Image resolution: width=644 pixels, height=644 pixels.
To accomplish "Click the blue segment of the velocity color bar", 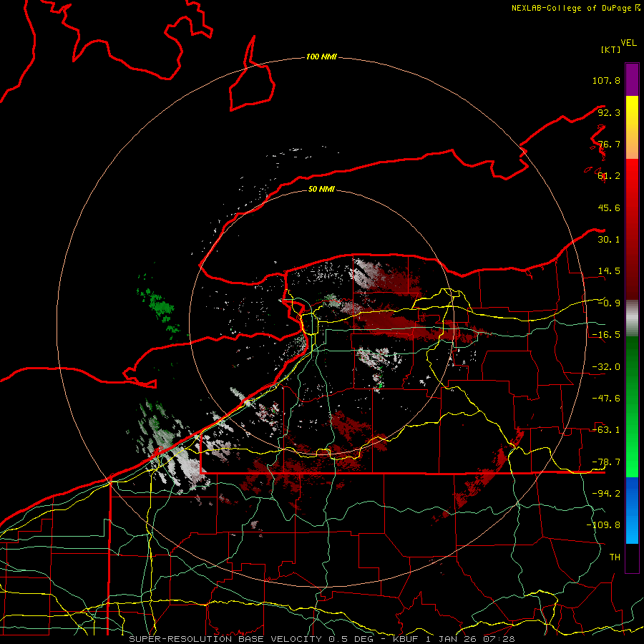I will tap(632, 510).
